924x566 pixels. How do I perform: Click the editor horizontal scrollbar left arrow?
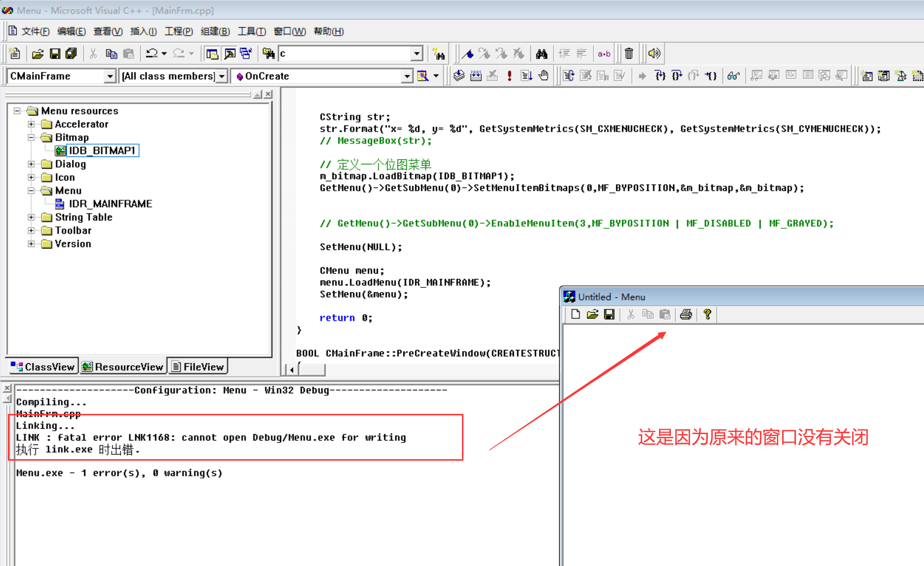click(292, 370)
